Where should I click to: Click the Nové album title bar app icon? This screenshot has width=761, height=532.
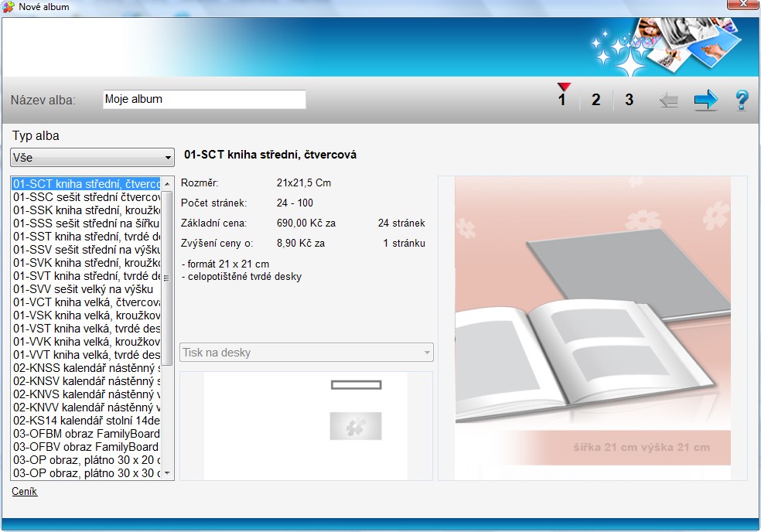pos(9,7)
